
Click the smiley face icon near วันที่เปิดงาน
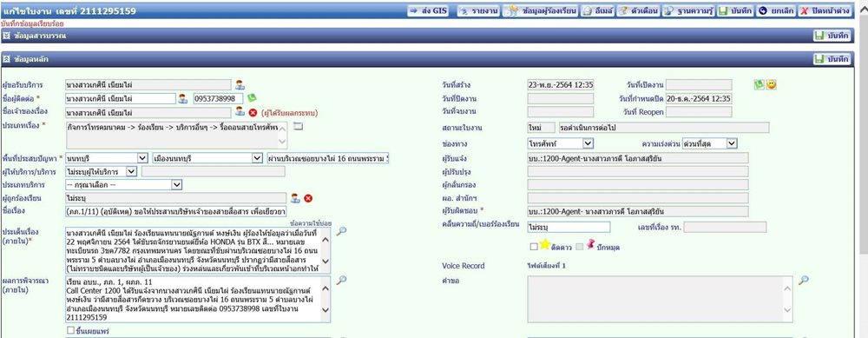(x=771, y=84)
